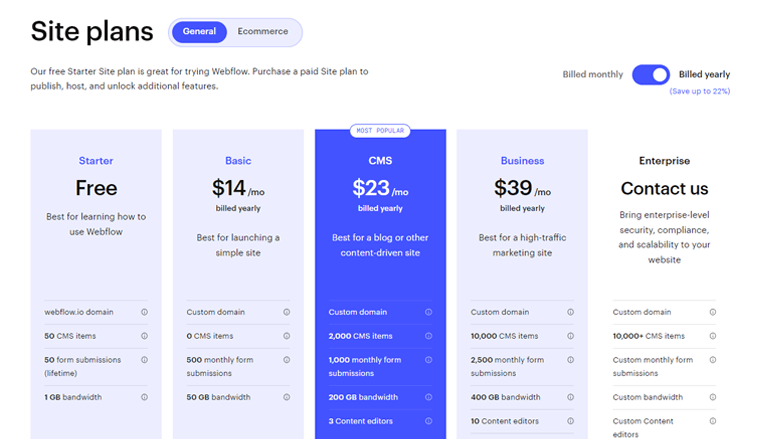
Task: Click info icon for 50 form submissions lifetime
Action: click(144, 360)
